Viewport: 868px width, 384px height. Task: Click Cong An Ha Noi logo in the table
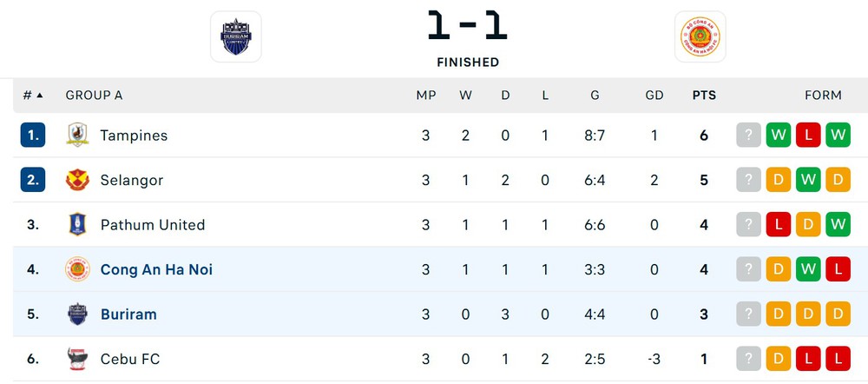77,269
